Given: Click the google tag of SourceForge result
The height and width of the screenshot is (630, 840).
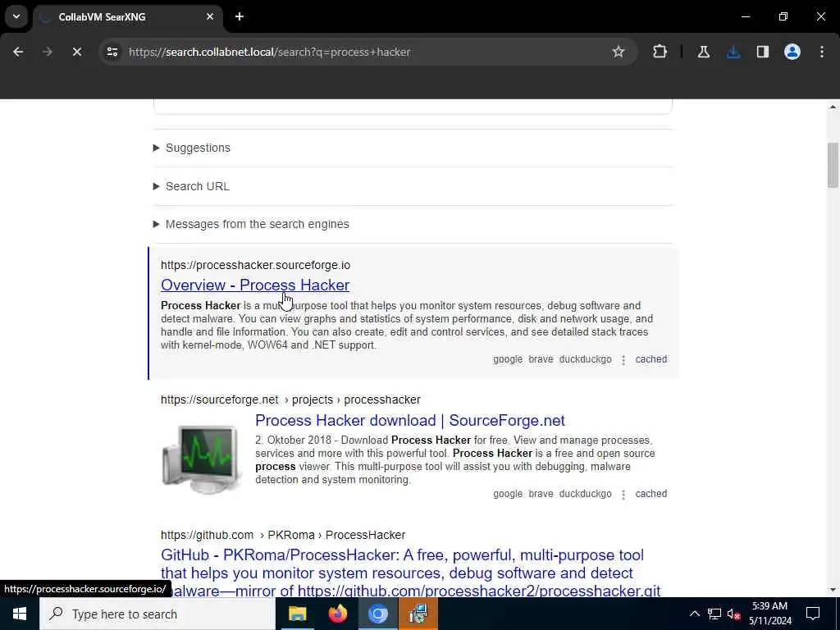Looking at the screenshot, I should (x=507, y=494).
